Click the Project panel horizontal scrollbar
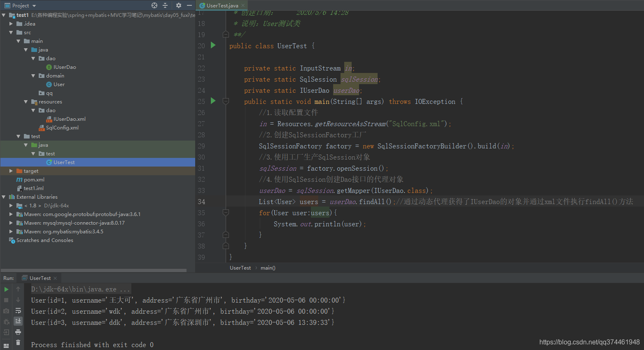Screen dimensions: 644x350 (x=93, y=270)
